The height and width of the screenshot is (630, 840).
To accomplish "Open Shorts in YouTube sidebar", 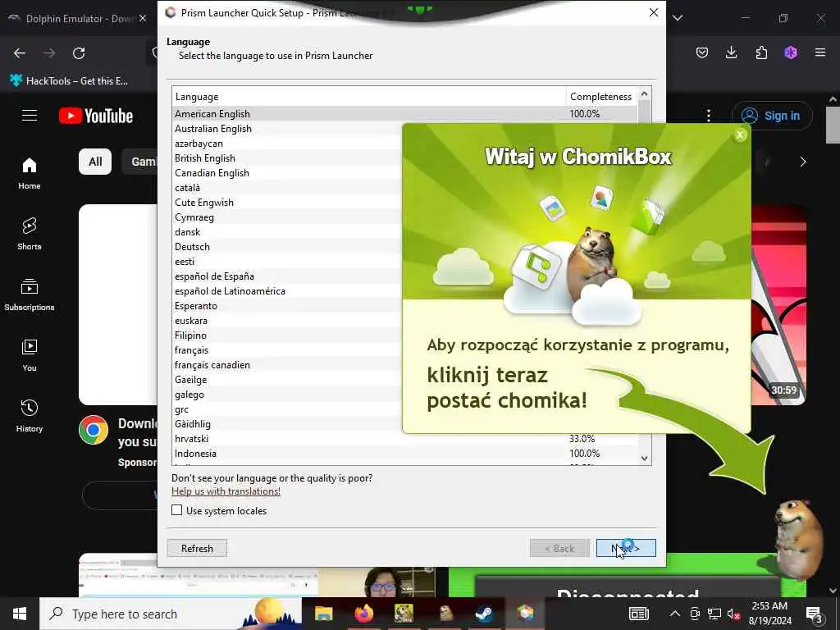I will tap(30, 234).
